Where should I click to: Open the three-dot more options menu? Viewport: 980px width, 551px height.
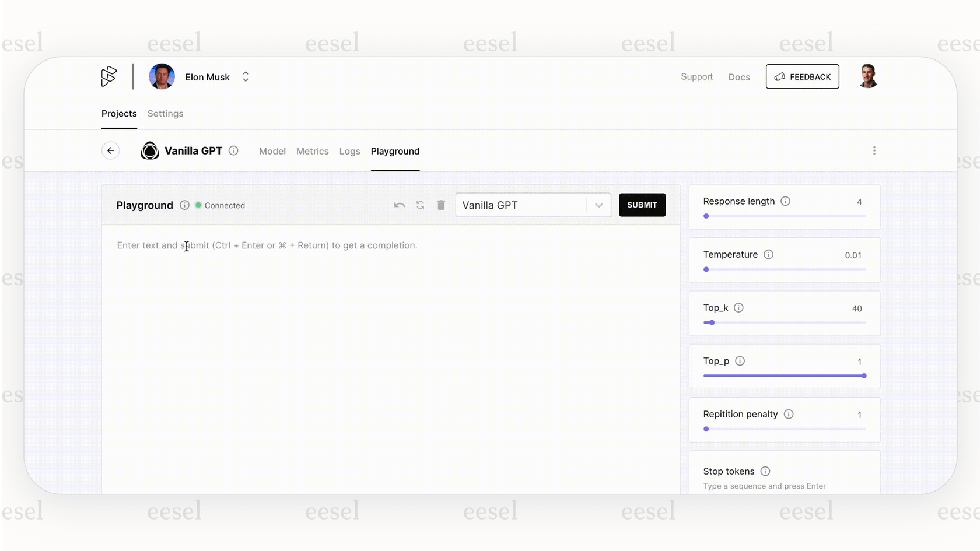874,151
